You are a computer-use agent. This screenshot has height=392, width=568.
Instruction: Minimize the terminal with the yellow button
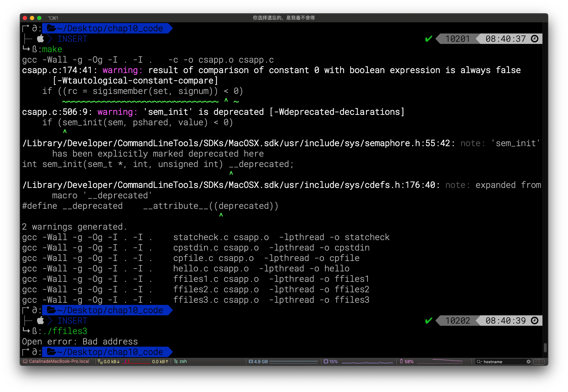(32, 18)
